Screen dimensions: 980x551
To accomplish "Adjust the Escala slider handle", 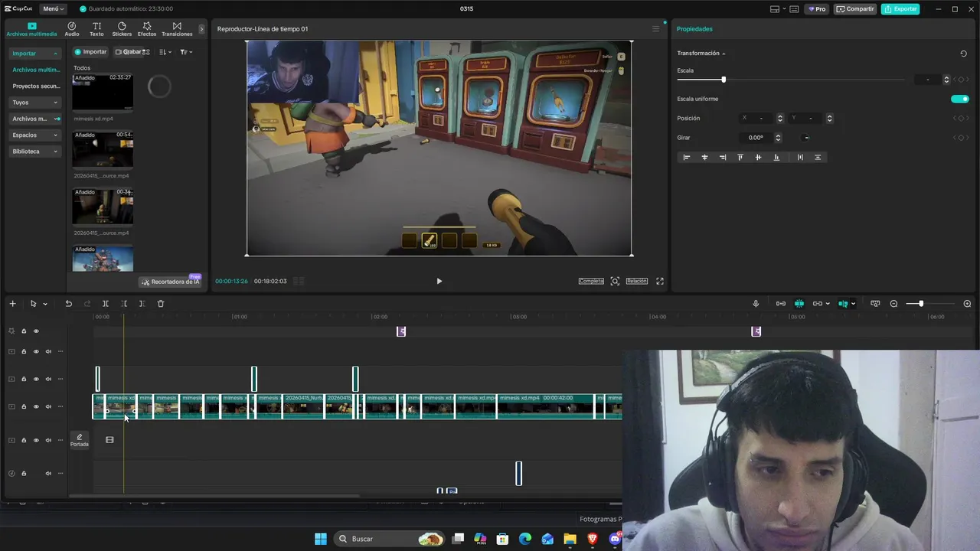I will tap(724, 80).
